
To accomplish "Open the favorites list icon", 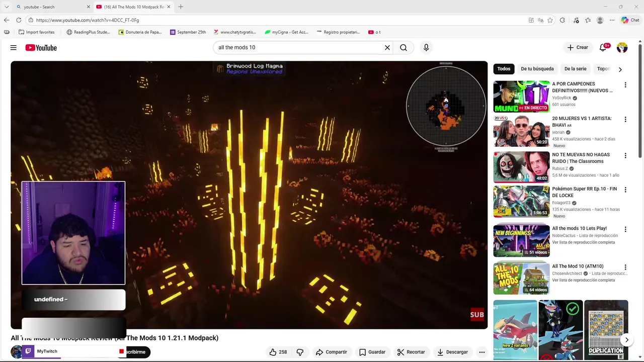I will (588, 20).
